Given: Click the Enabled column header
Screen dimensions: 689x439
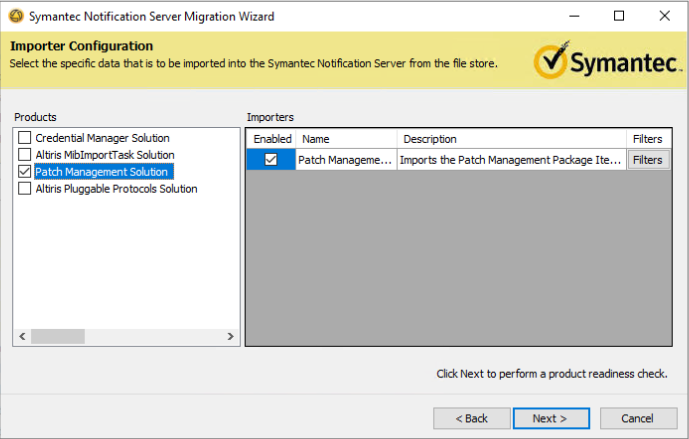Looking at the screenshot, I should (x=271, y=139).
